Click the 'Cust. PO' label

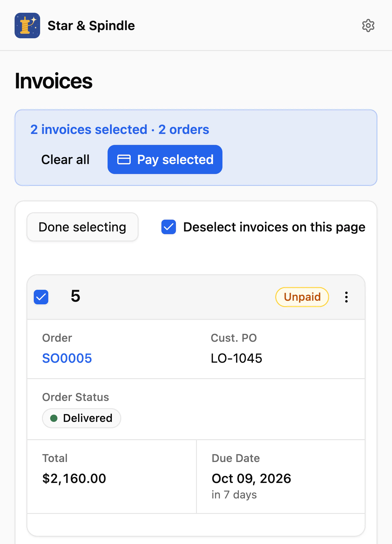click(234, 338)
